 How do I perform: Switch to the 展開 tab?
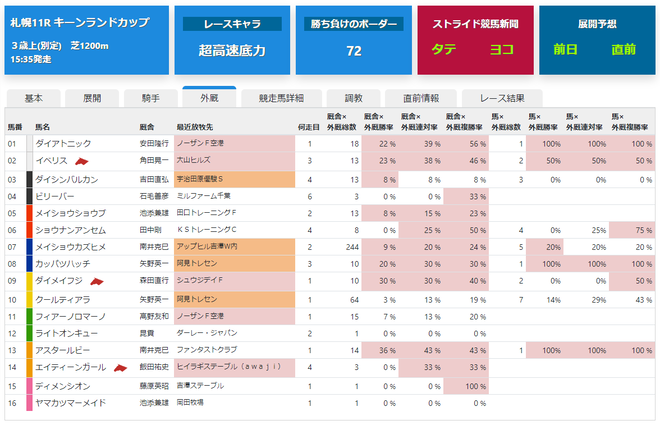click(x=92, y=98)
